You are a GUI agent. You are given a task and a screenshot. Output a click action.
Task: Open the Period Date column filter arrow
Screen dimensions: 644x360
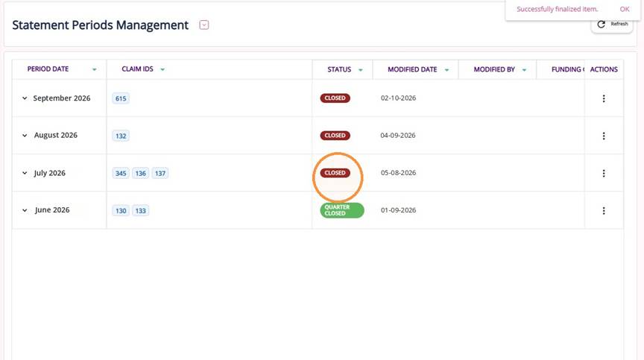(x=95, y=69)
